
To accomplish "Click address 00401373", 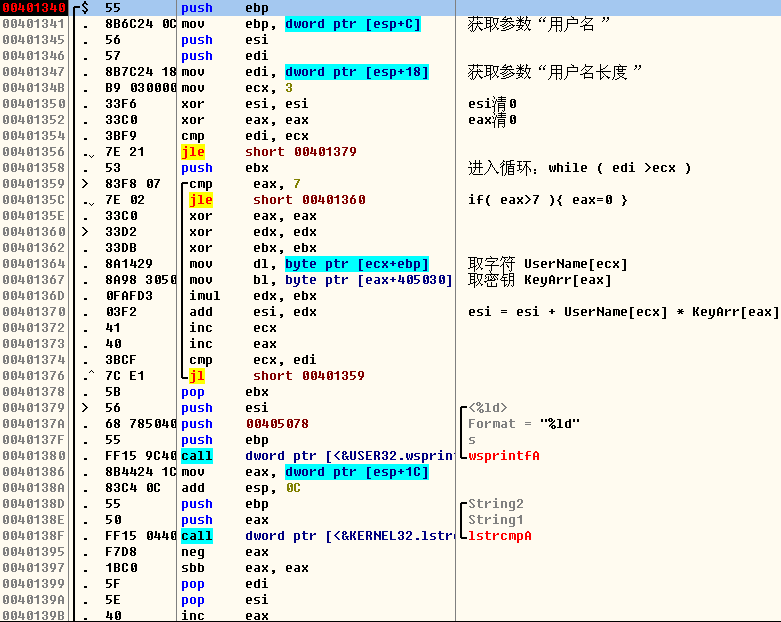I will (34, 344).
